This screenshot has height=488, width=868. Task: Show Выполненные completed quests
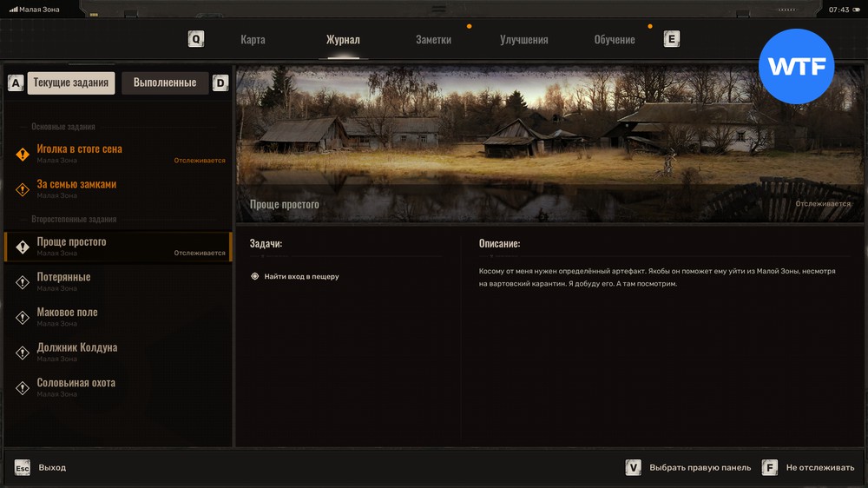pos(165,82)
